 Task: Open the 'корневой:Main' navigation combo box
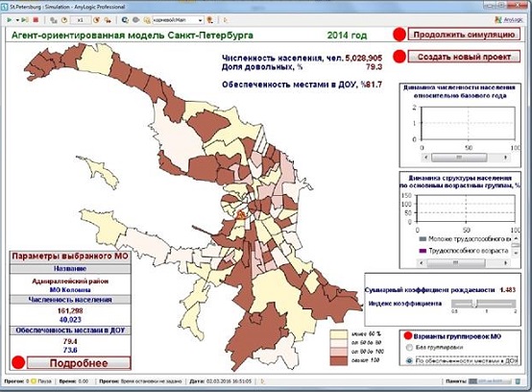point(178,20)
